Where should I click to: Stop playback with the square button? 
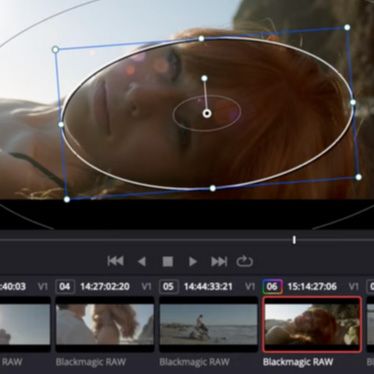pos(167,261)
